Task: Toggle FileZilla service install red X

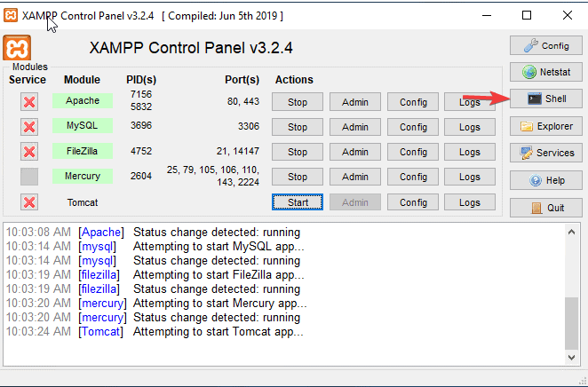Action: [29, 152]
